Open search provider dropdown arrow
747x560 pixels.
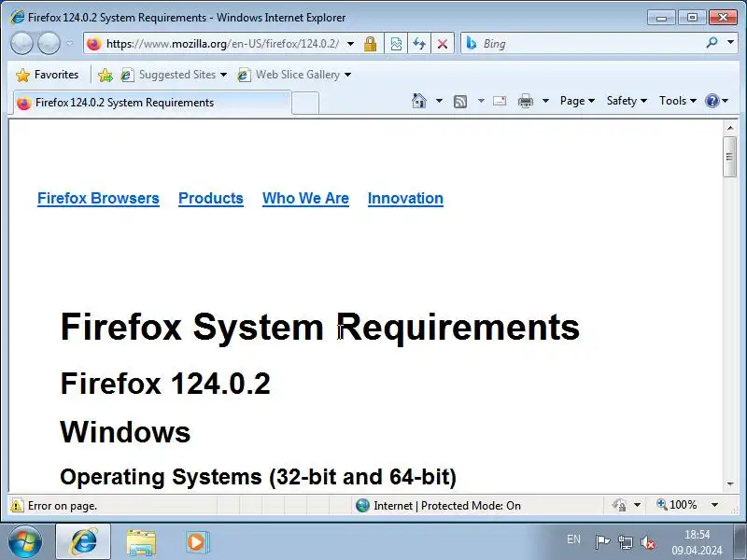coord(730,42)
